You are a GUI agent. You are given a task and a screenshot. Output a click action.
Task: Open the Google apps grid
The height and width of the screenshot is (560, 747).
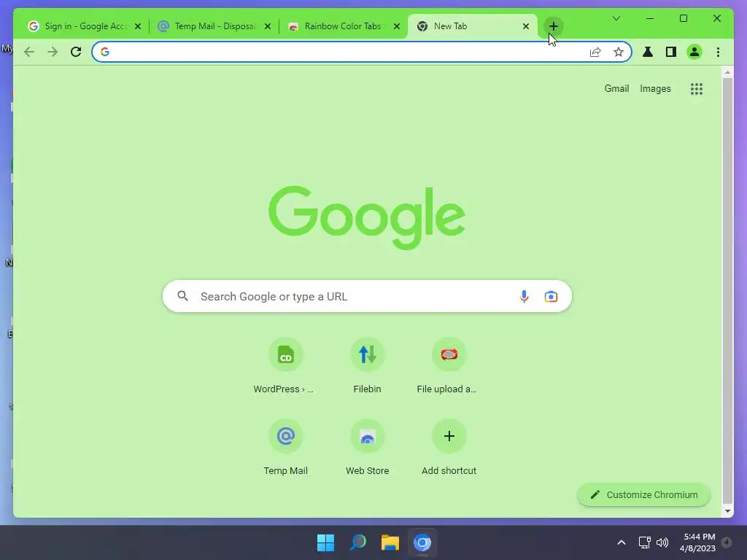pyautogui.click(x=697, y=89)
